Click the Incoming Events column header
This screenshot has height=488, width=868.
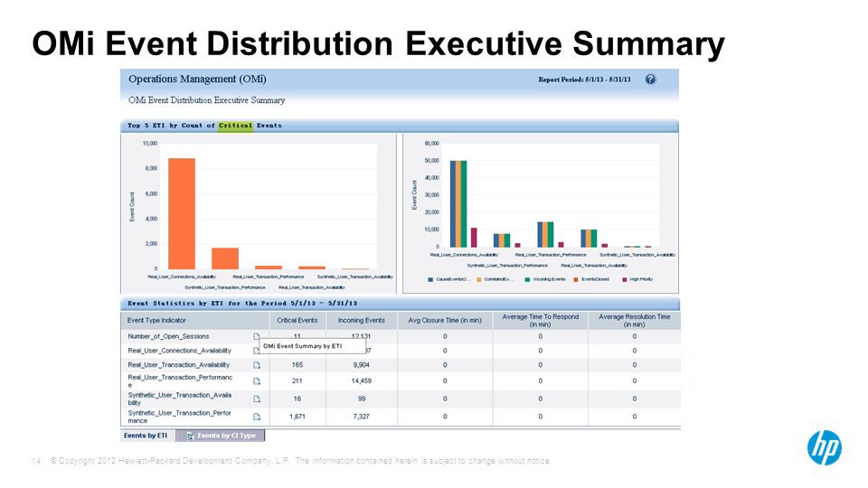point(362,320)
